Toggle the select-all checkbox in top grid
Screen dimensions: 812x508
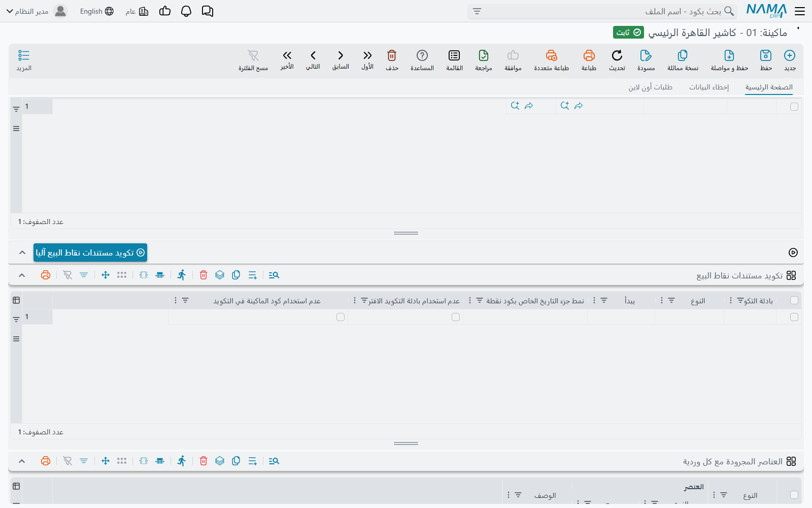(794, 107)
